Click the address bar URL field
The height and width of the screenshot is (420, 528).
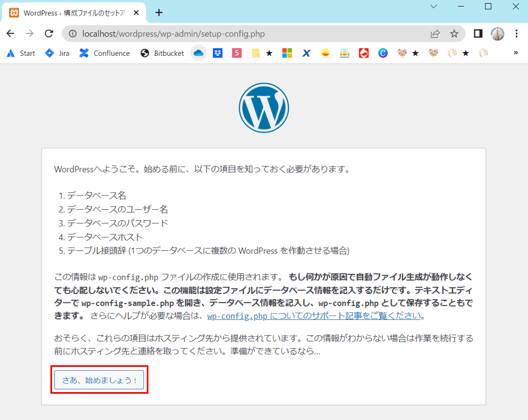246,33
